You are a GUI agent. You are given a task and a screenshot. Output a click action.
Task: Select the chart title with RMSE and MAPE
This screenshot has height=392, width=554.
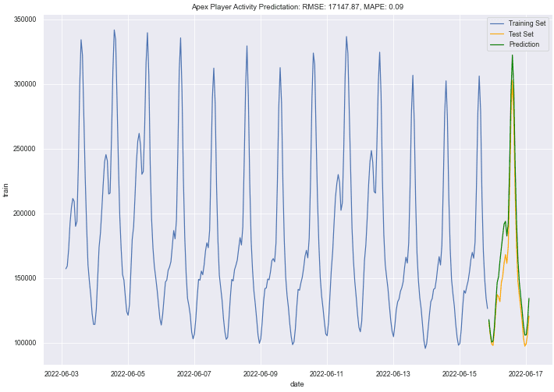pos(297,7)
